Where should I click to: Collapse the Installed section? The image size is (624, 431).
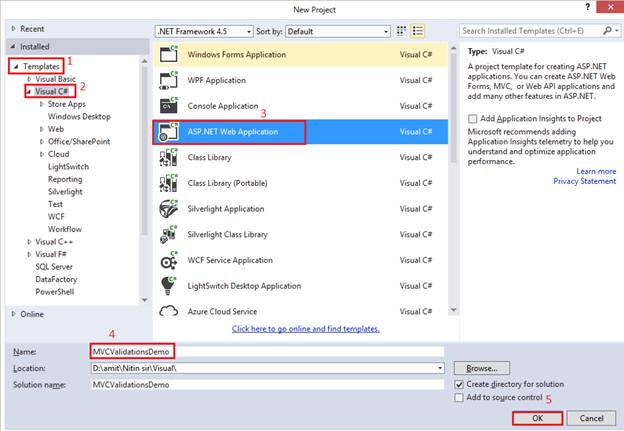14,47
